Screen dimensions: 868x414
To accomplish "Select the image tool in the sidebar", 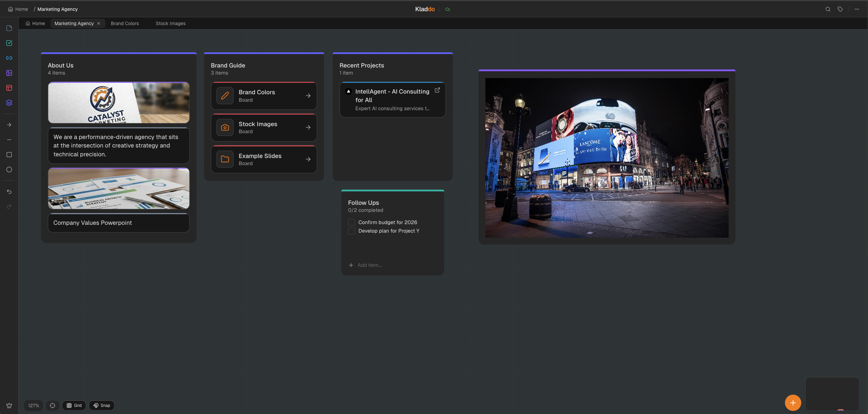I will point(9,73).
